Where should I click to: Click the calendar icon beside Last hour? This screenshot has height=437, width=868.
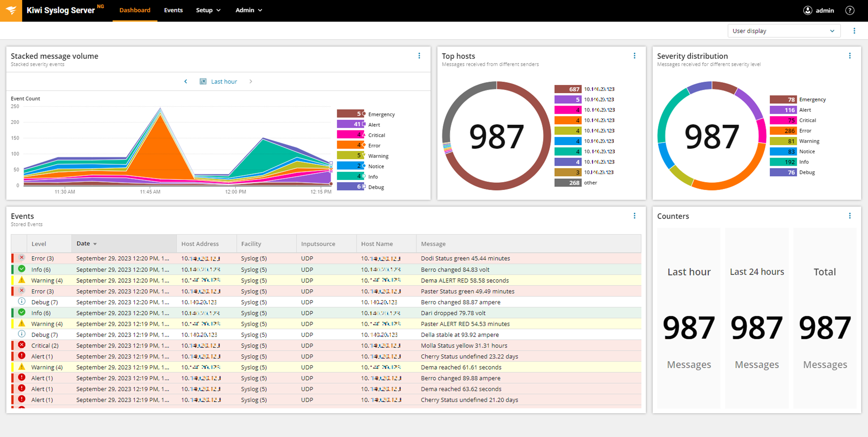coord(203,82)
